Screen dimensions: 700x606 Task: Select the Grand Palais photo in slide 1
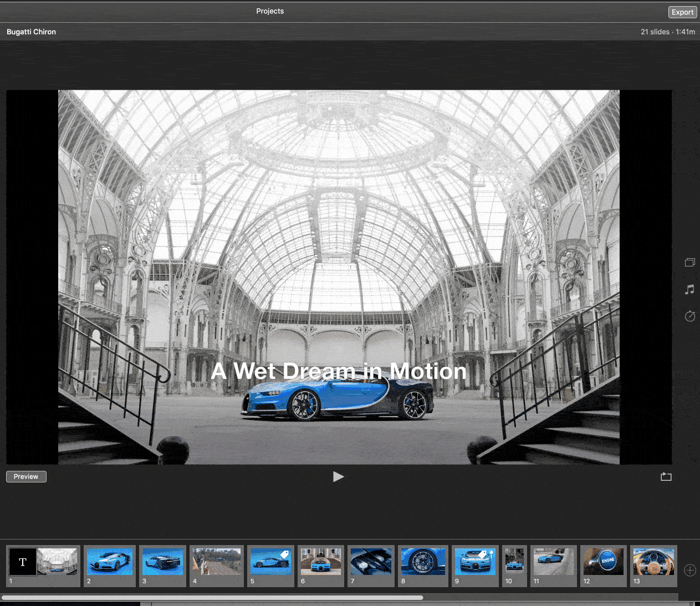(57, 562)
